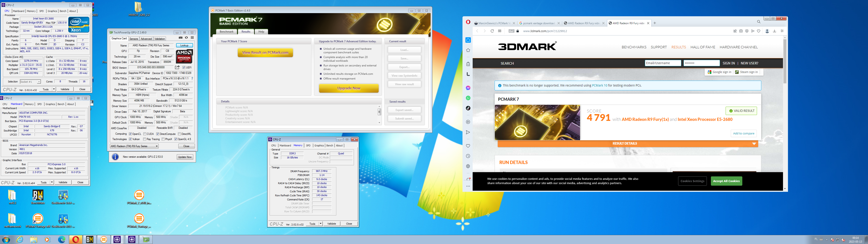Toggle the OpenGL 4.5 checkbox
This screenshot has height=244, width=868.
point(176,139)
